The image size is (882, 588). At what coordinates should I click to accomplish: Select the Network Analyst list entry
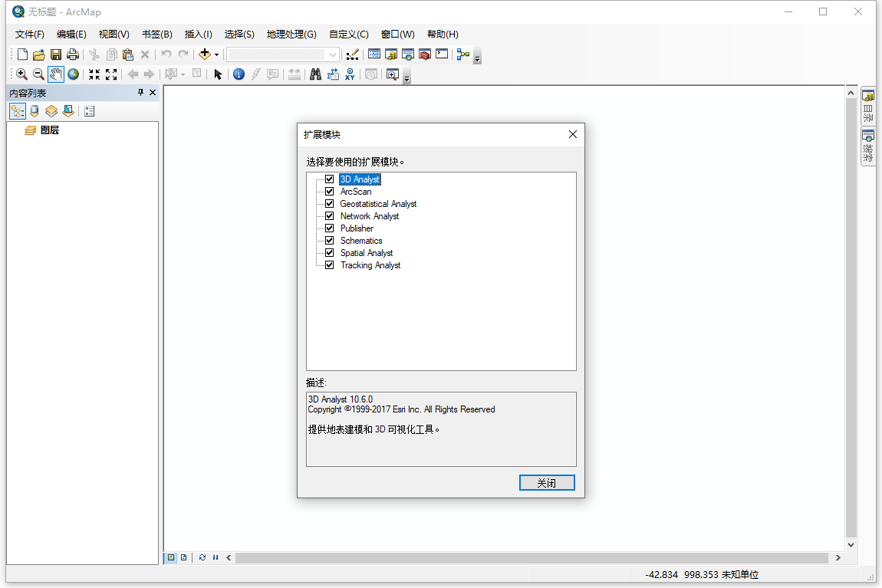pos(370,216)
